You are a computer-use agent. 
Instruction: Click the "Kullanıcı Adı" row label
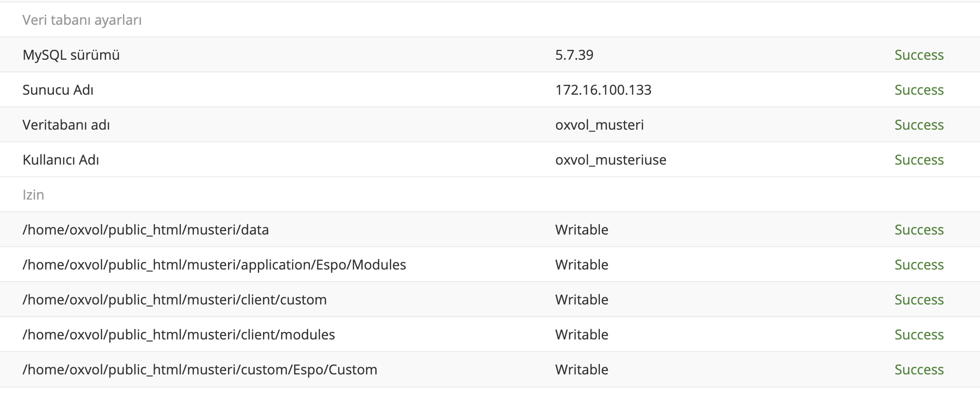(x=61, y=160)
